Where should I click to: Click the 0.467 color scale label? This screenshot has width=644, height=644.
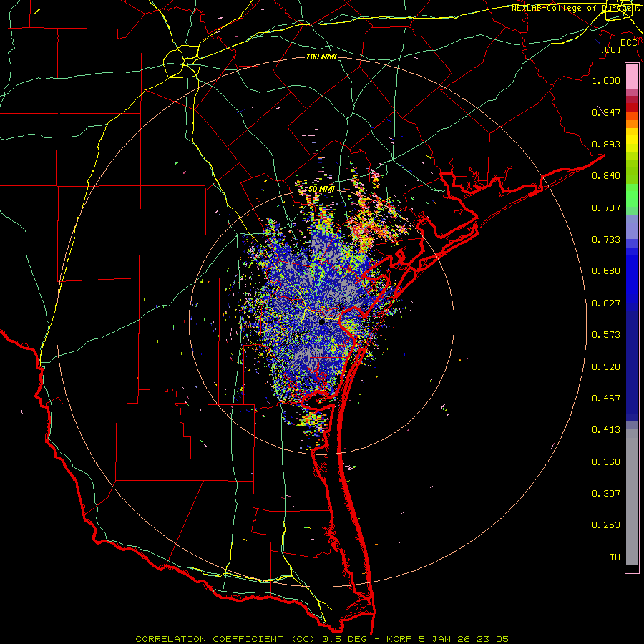pos(606,399)
